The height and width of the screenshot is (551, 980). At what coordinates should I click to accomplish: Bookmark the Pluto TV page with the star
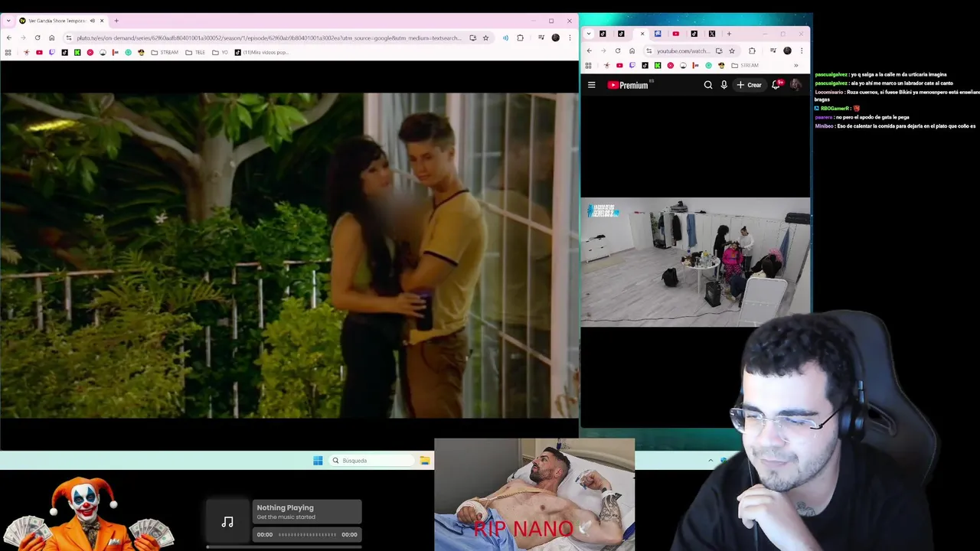tap(485, 37)
